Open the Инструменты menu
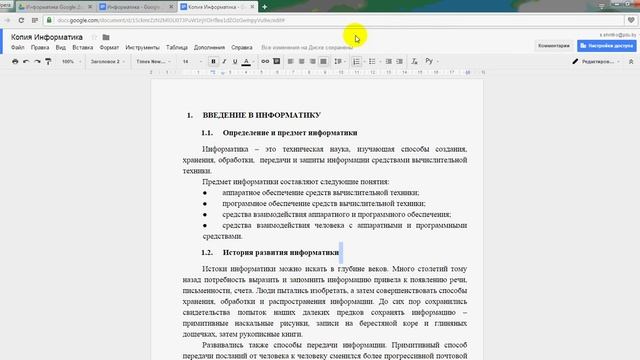 point(142,48)
